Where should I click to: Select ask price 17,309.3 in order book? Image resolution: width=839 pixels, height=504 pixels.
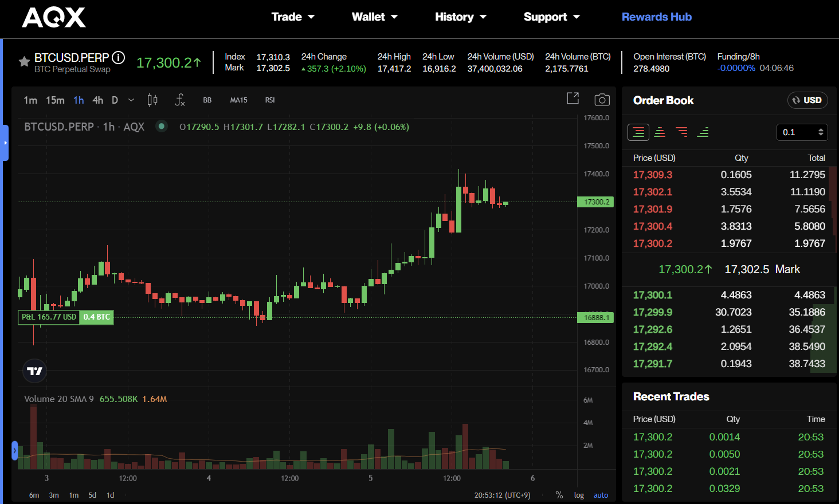653,175
